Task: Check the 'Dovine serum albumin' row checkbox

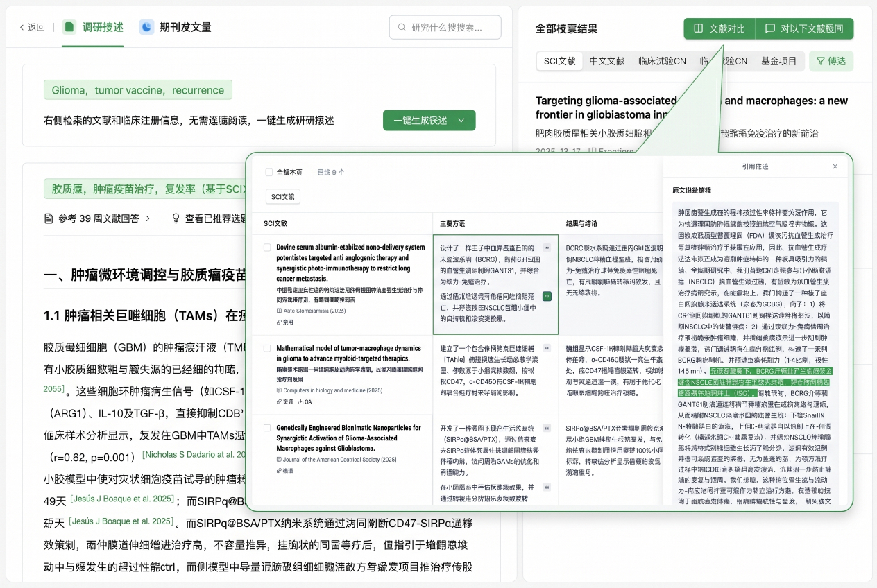Action: [267, 248]
